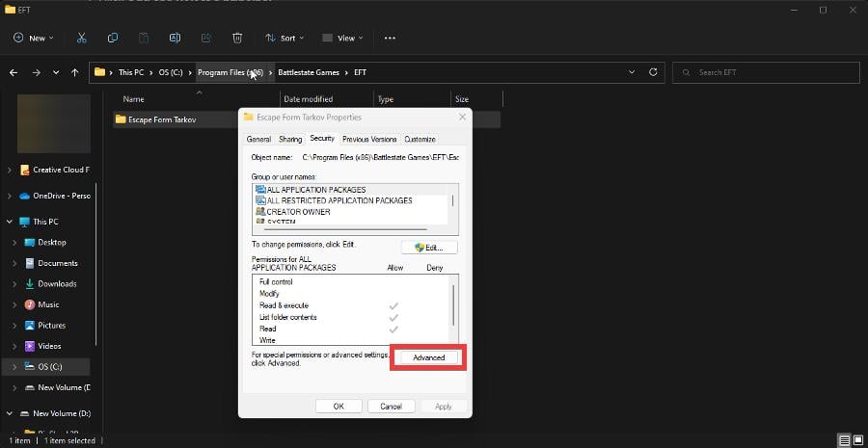Viewport: 868px width, 448px height.
Task: Click the Cut scissors icon in toolbar
Action: (81, 39)
